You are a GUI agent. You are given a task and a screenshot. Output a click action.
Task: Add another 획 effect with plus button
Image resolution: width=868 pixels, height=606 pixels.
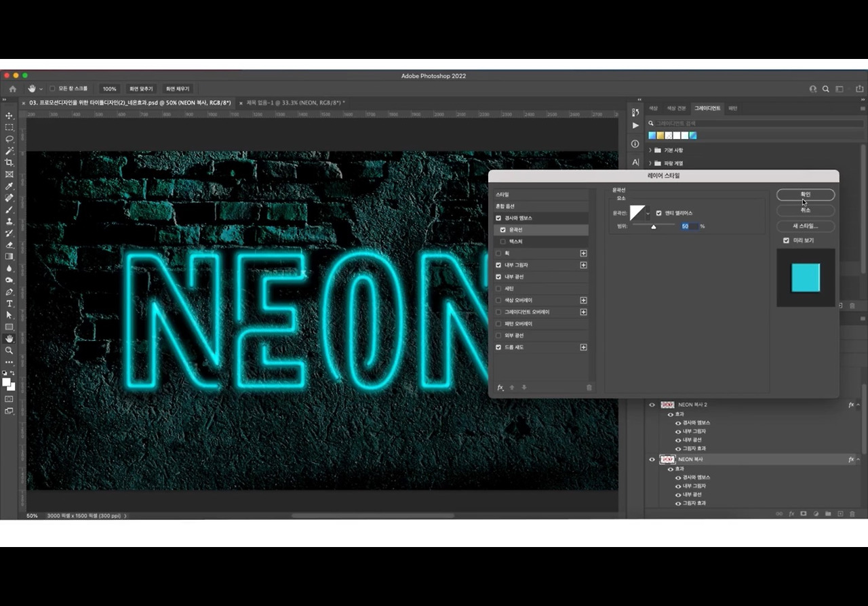(x=583, y=254)
